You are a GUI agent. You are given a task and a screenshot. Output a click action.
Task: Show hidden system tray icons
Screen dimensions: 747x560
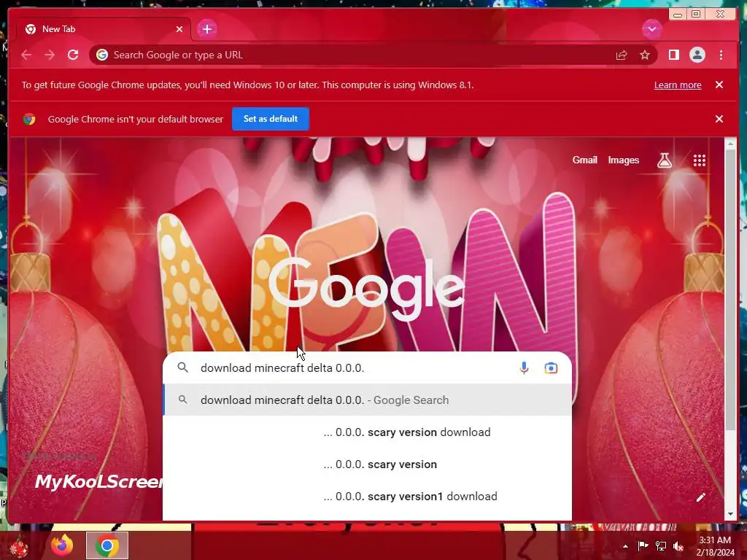625,546
